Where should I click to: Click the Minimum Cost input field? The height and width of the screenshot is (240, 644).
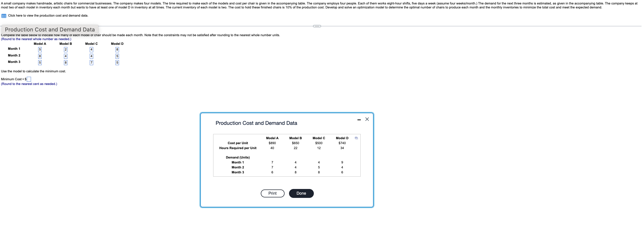point(29,79)
